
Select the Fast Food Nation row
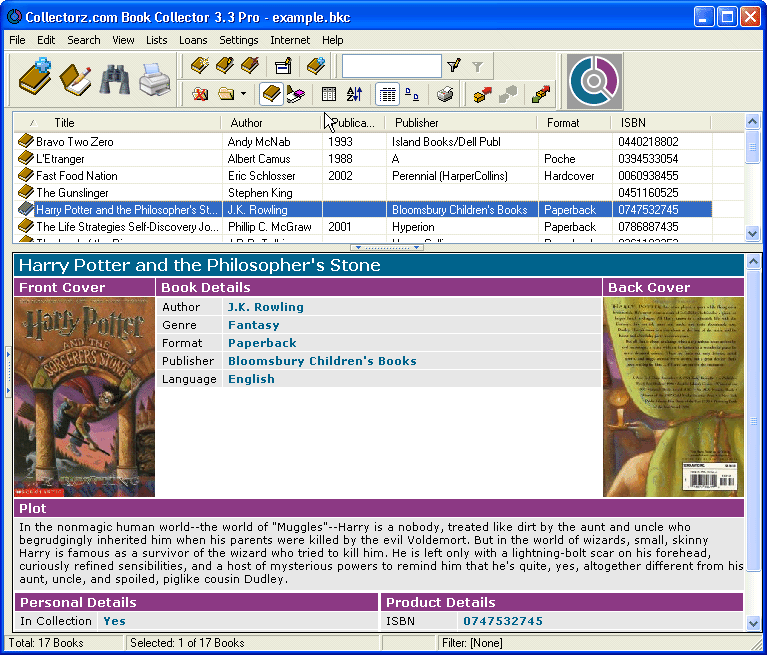tap(362, 176)
